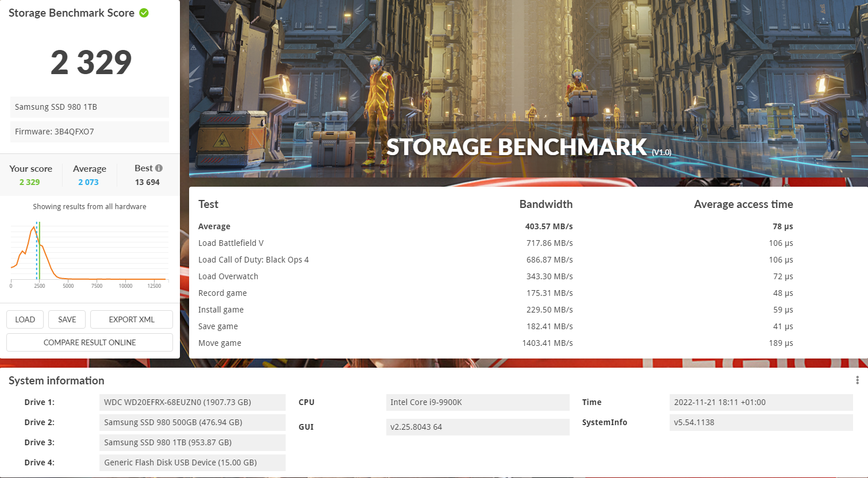Click the Average score value 2 073
This screenshot has width=868, height=478.
click(89, 182)
